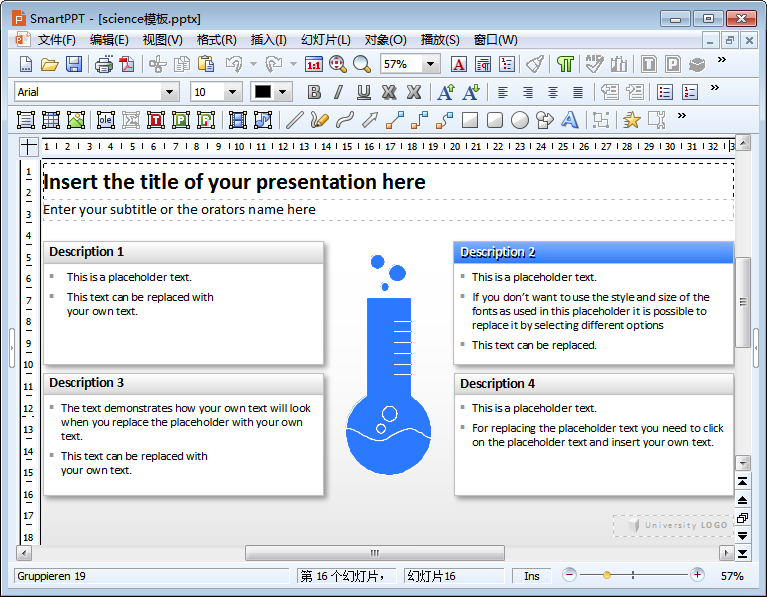This screenshot has width=767, height=597.
Task: Insert TextArt with letter A icon
Action: [x=569, y=120]
